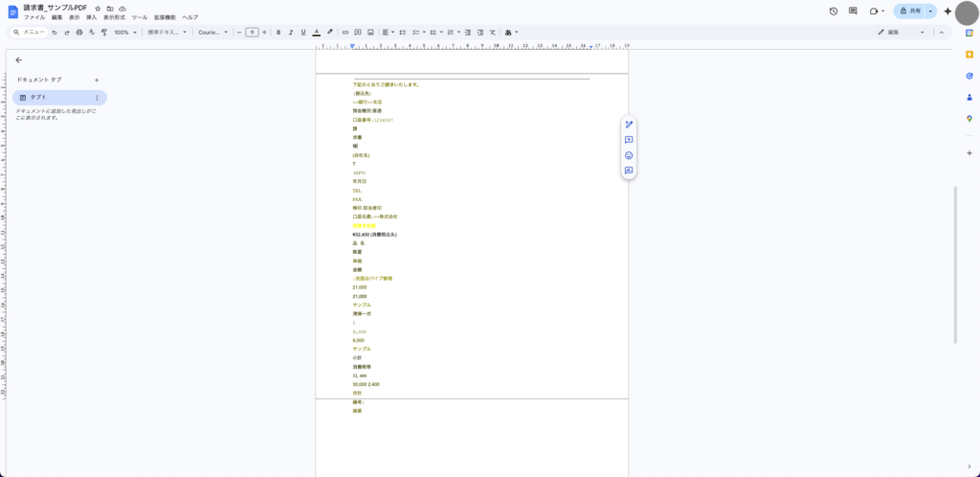
Task: Click the undo arrow icon
Action: (55, 33)
